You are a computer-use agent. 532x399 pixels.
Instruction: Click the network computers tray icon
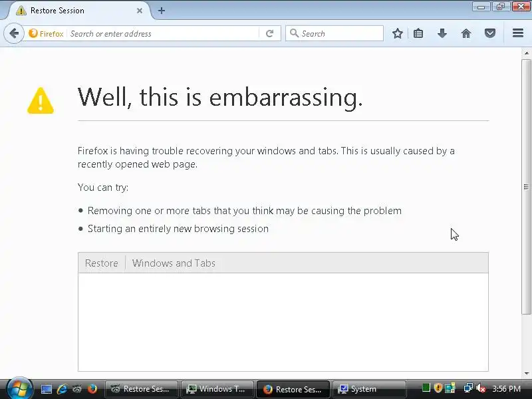coord(468,388)
